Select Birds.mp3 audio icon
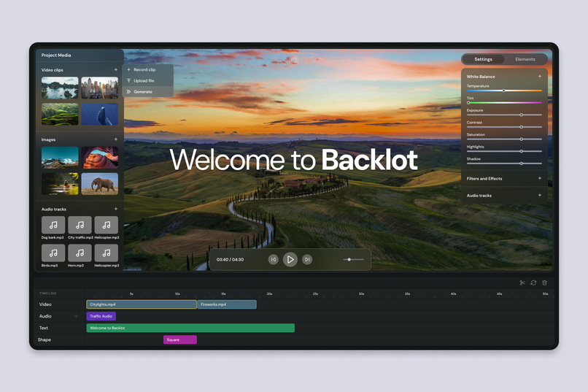The image size is (588, 392). click(x=53, y=253)
